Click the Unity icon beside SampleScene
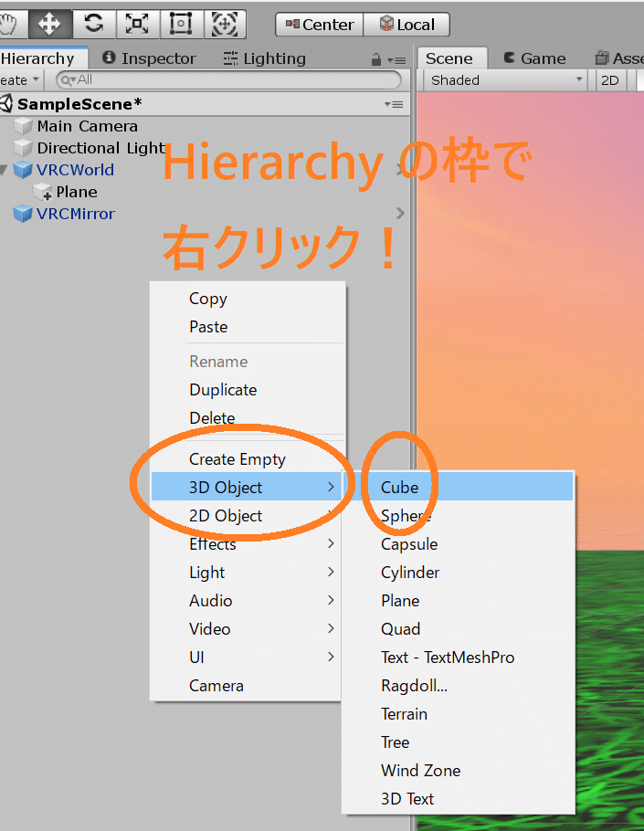 [5, 103]
